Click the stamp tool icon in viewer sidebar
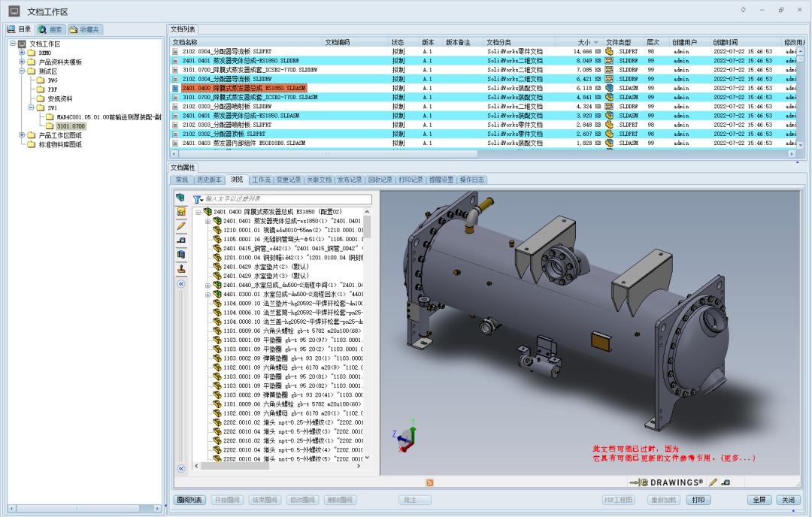This screenshot has width=812, height=517. (181, 268)
